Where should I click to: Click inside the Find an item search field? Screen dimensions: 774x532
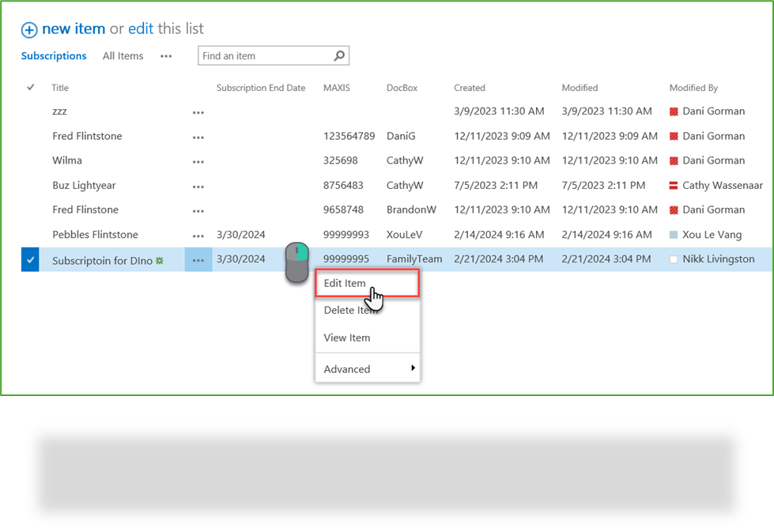click(x=261, y=55)
